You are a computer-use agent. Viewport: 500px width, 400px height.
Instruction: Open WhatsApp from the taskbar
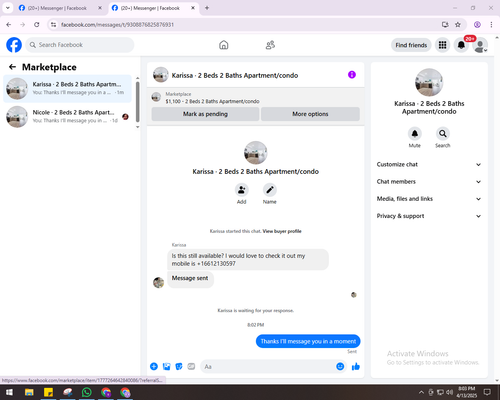(87, 392)
